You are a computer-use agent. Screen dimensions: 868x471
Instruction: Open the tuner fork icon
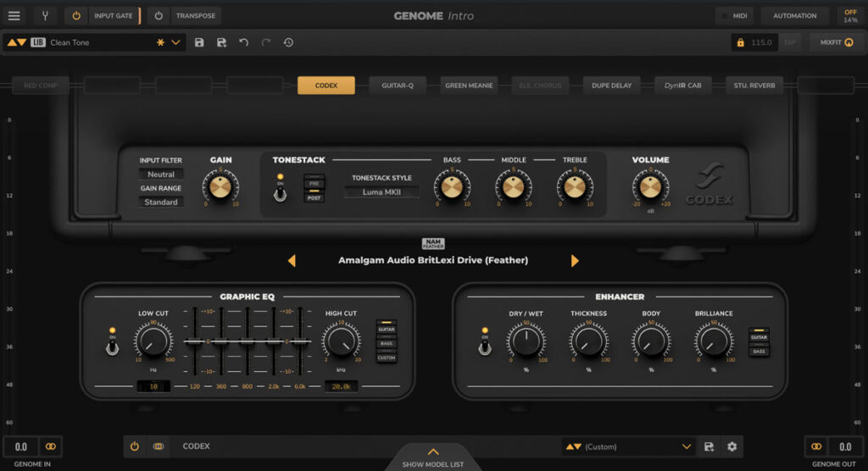point(46,15)
